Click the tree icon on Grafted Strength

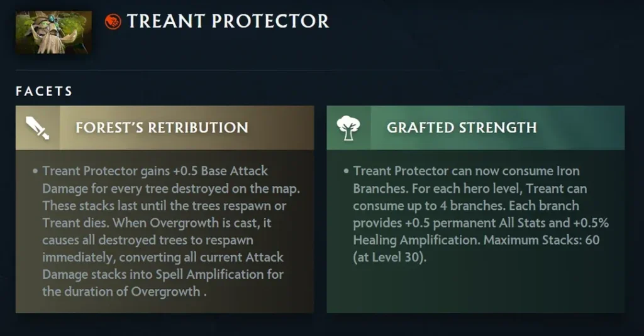point(348,127)
